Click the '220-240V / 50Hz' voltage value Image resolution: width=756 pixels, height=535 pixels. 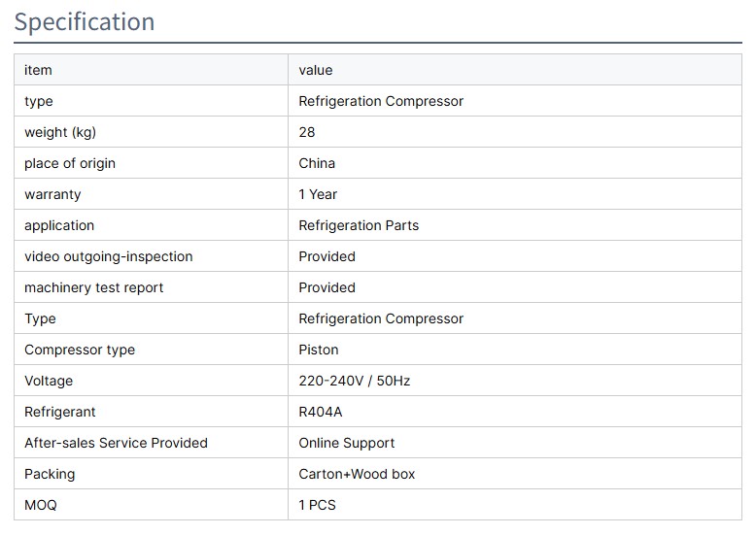tap(355, 381)
